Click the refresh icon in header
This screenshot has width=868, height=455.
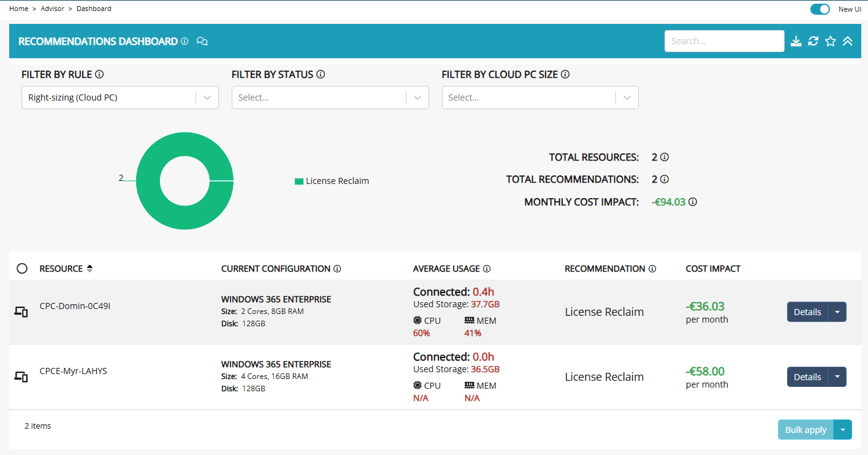click(813, 41)
